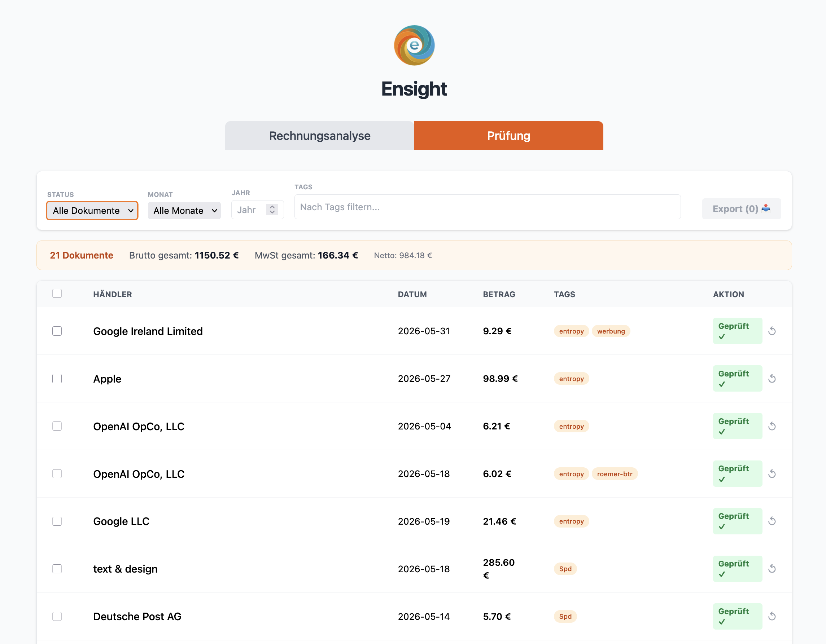Tick the select-all checkbox in table header
The height and width of the screenshot is (644, 826).
(x=57, y=294)
